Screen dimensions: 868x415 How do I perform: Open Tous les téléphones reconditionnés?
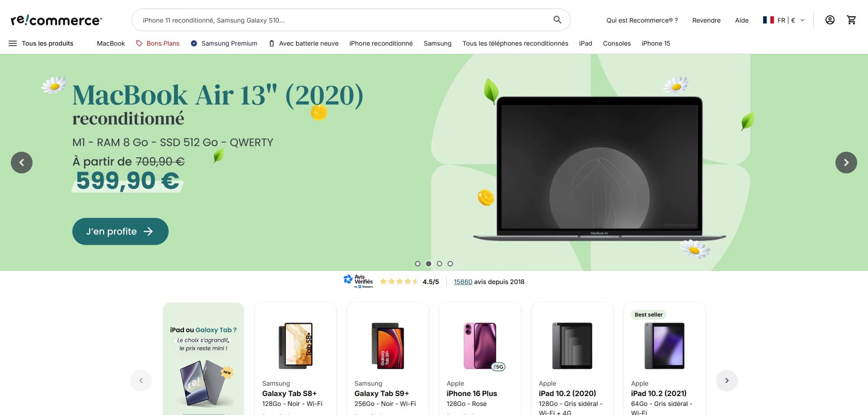point(515,43)
